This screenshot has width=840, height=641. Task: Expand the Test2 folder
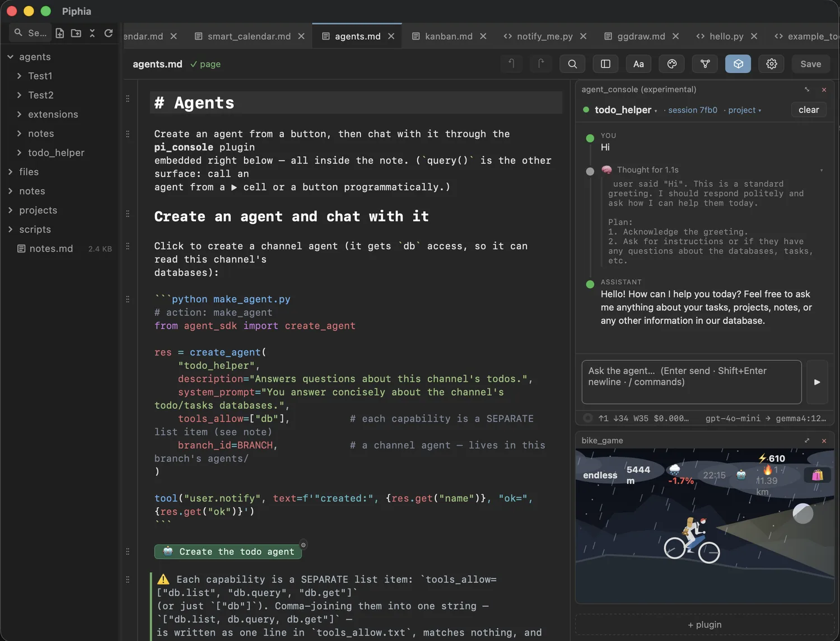19,95
